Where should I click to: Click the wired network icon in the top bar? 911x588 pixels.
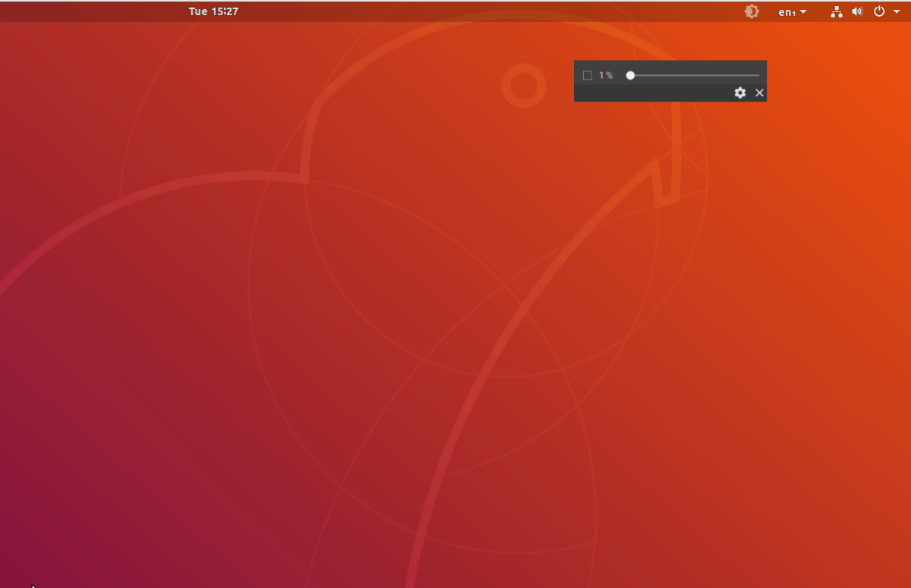point(837,11)
